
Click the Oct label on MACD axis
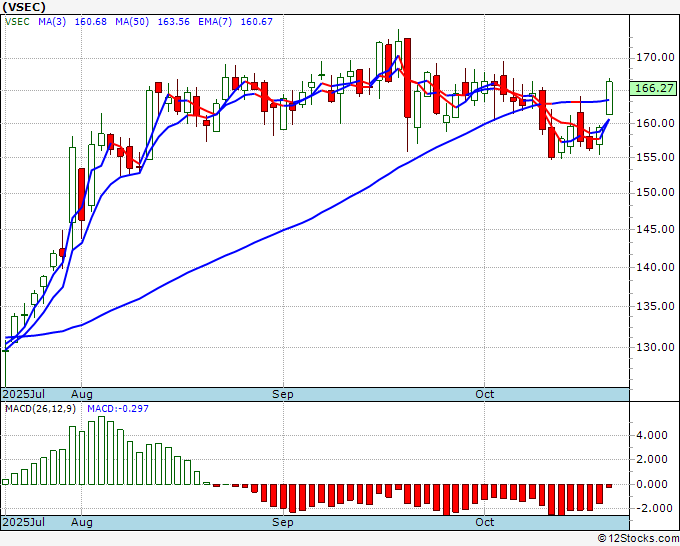tap(484, 522)
